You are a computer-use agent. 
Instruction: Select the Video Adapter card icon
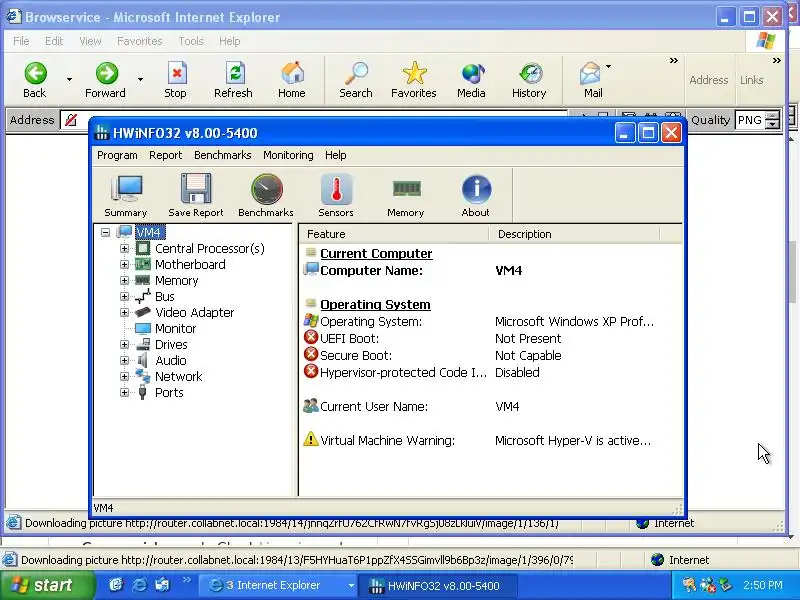pos(143,312)
